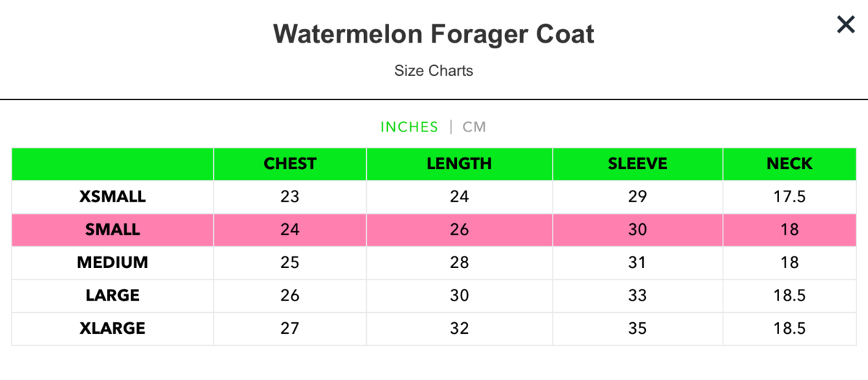Viewport: 868px width, 380px height.
Task: Click the XSMALL neck value 17.5
Action: (790, 197)
